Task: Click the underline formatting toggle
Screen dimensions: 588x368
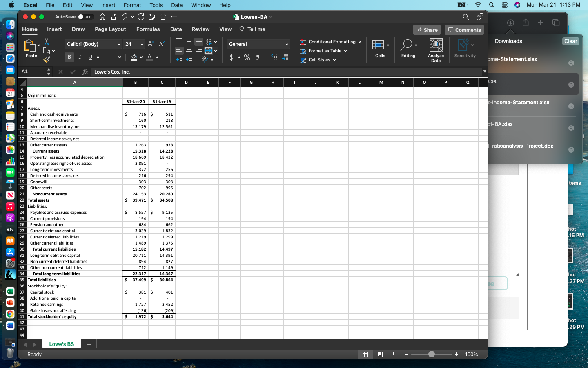Action: point(90,57)
